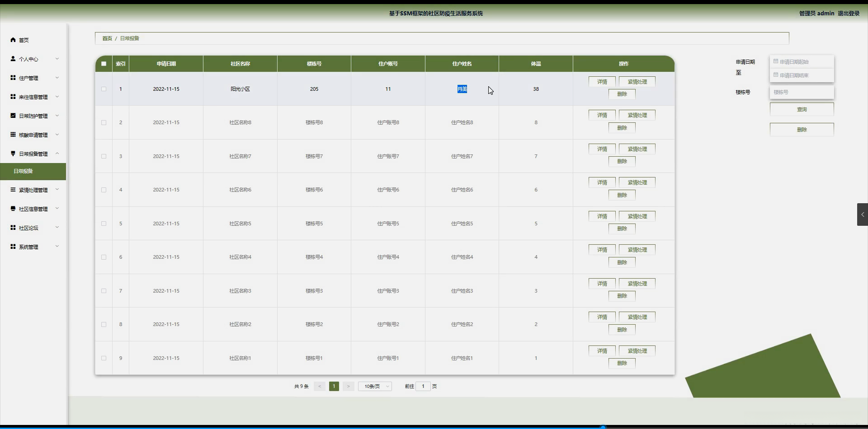
Task: Click 紧情处理 for row 阳光小区
Action: tap(637, 82)
